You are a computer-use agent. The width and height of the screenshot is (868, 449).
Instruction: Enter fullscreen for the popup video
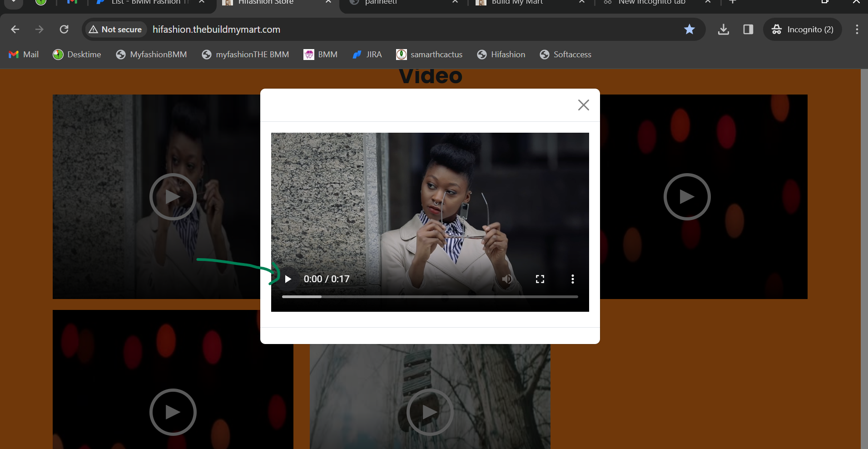pyautogui.click(x=540, y=279)
